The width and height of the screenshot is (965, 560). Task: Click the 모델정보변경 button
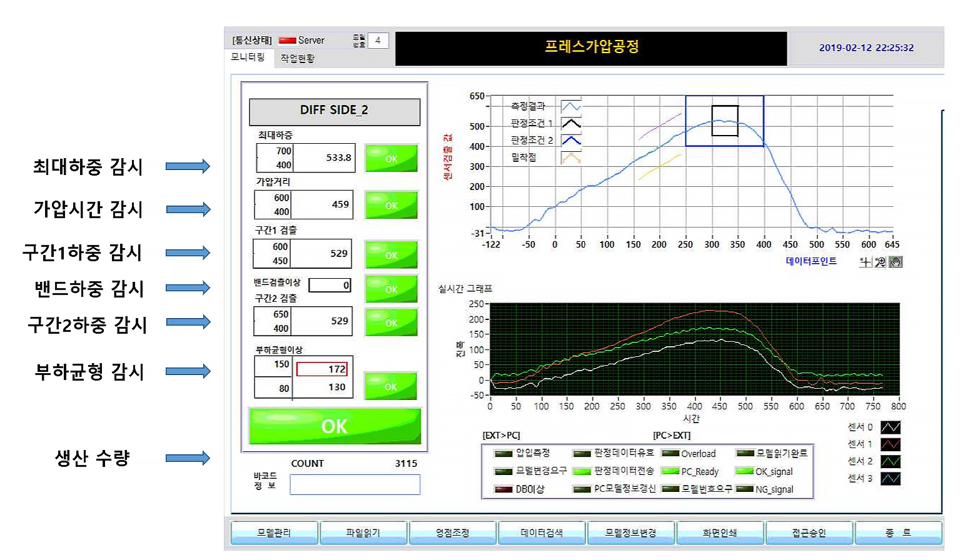[x=631, y=532]
